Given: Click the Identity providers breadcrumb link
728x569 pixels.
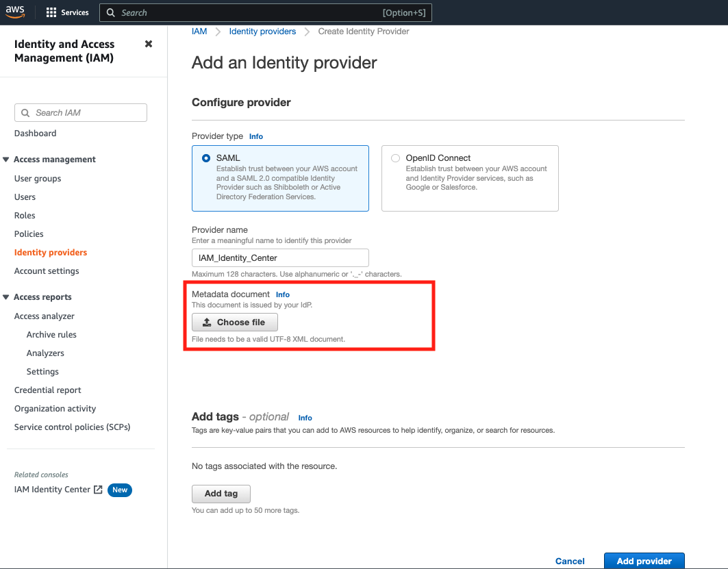Looking at the screenshot, I should point(262,31).
